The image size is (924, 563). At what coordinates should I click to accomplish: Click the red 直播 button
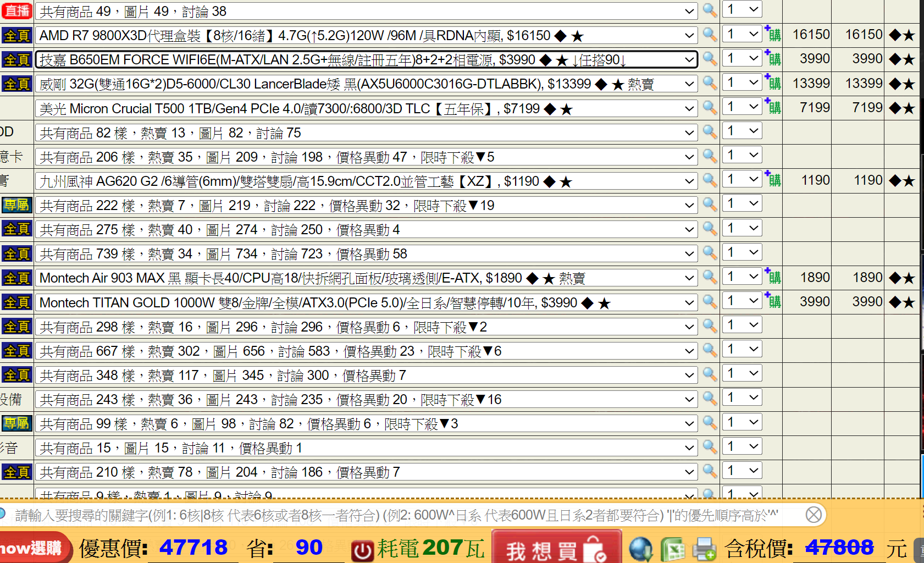17,10
